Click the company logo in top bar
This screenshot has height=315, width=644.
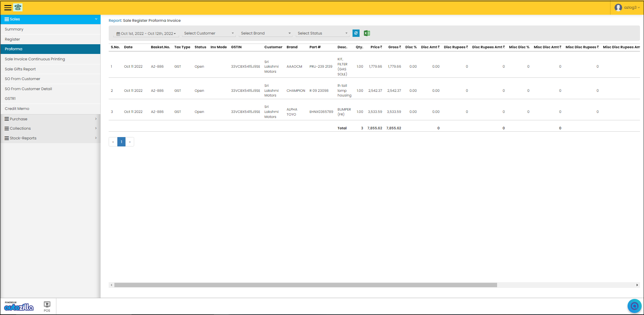coord(18,7)
